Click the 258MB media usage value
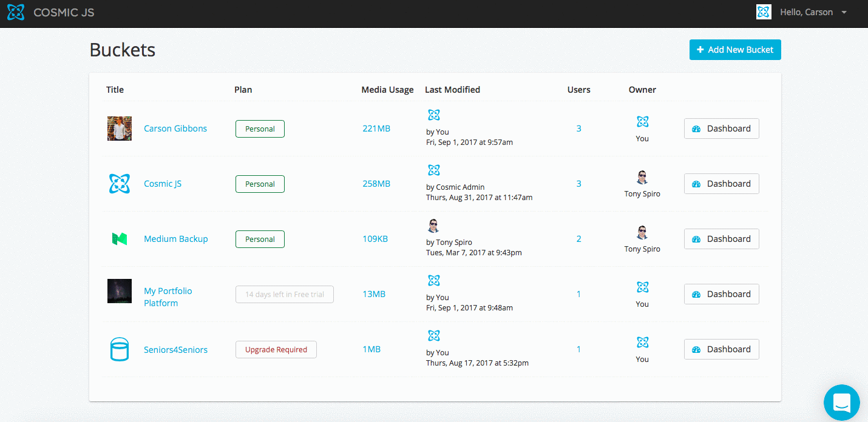 (376, 184)
